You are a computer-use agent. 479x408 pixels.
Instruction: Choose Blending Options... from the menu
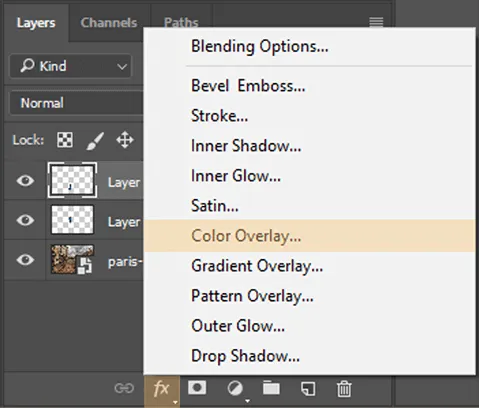(309, 46)
